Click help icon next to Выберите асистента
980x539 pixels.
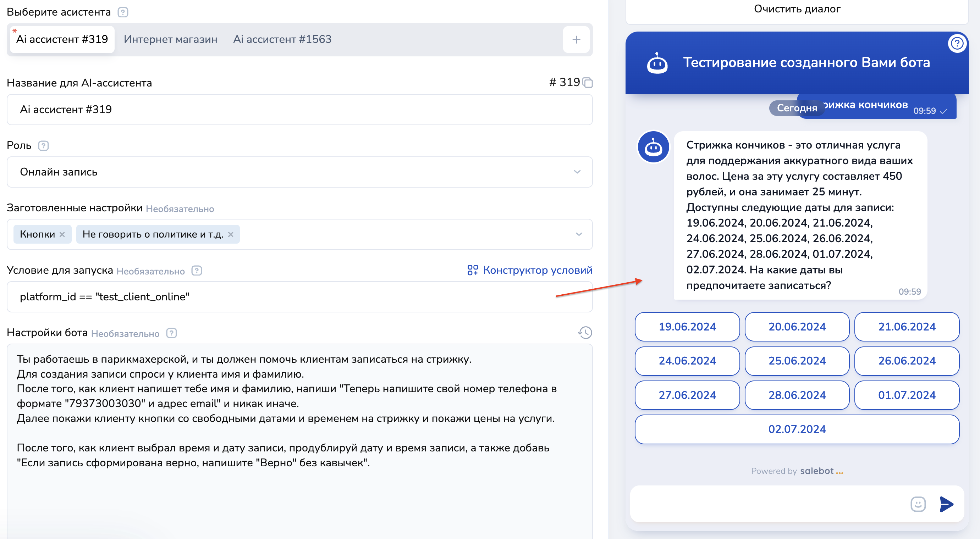point(123,12)
